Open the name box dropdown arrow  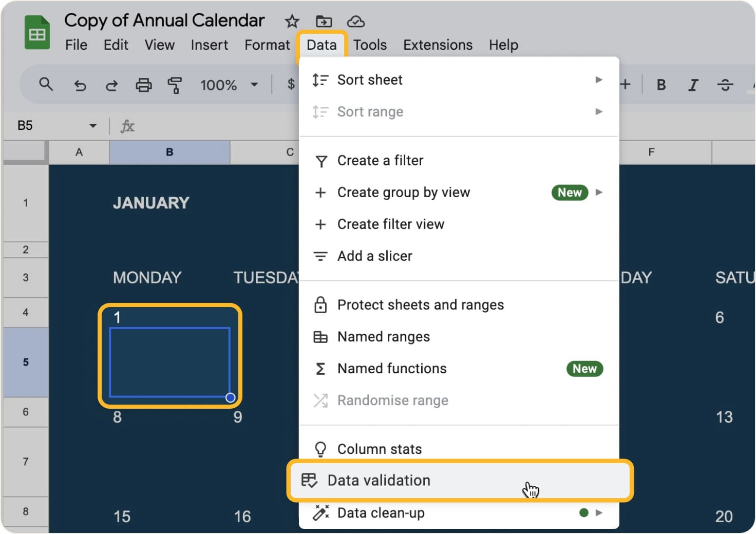(92, 125)
